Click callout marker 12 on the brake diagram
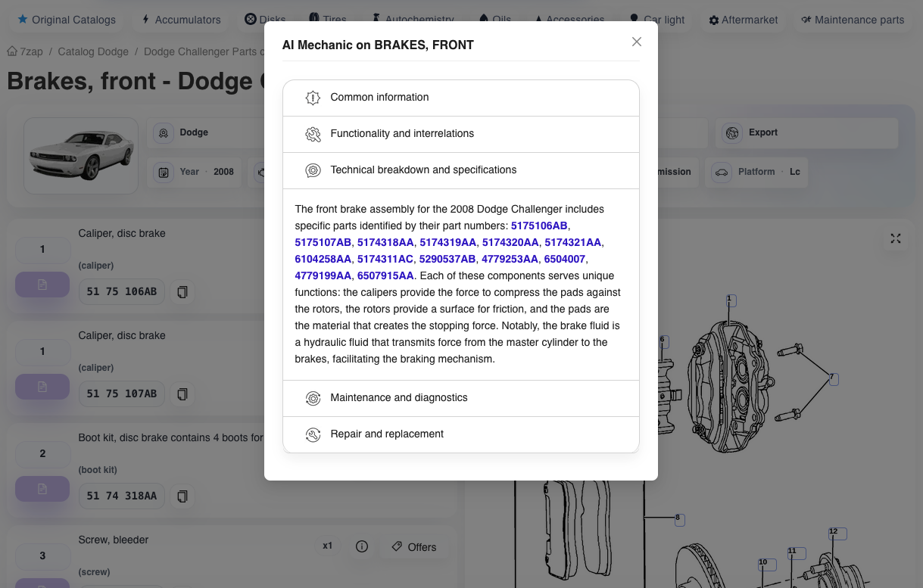 (x=834, y=533)
